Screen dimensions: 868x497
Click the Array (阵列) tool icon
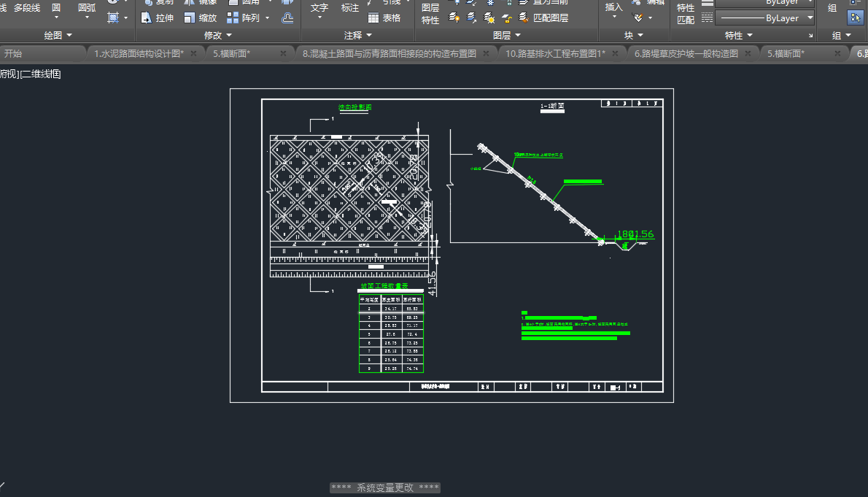coord(233,18)
